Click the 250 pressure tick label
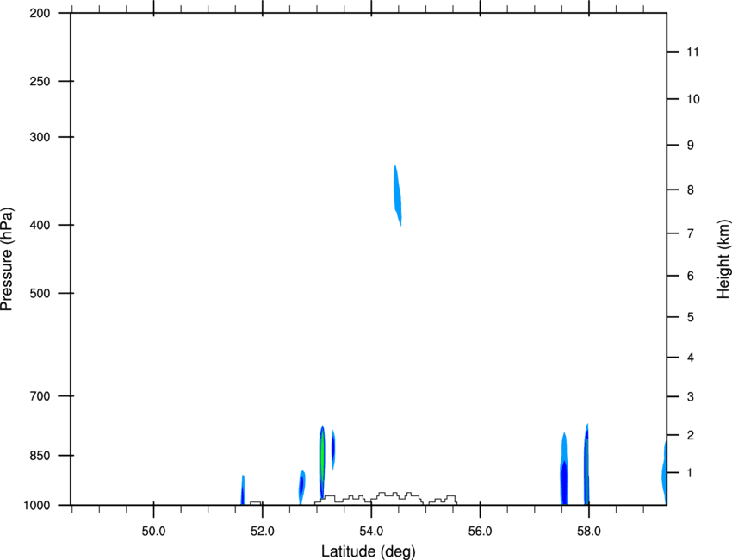 tap(40, 81)
